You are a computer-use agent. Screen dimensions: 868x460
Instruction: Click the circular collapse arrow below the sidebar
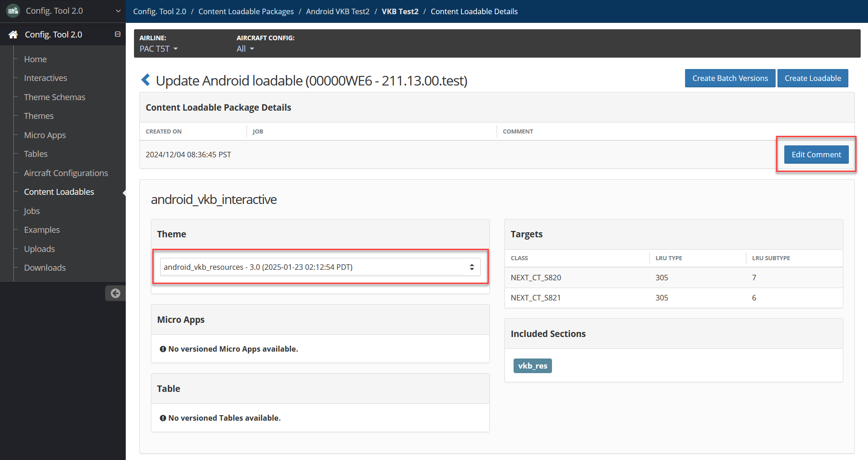(115, 293)
